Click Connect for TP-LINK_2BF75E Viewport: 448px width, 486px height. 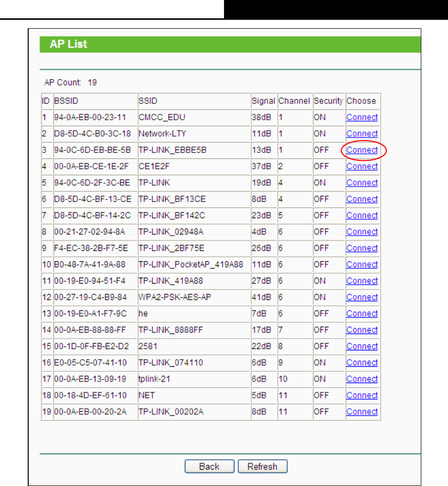click(x=362, y=248)
